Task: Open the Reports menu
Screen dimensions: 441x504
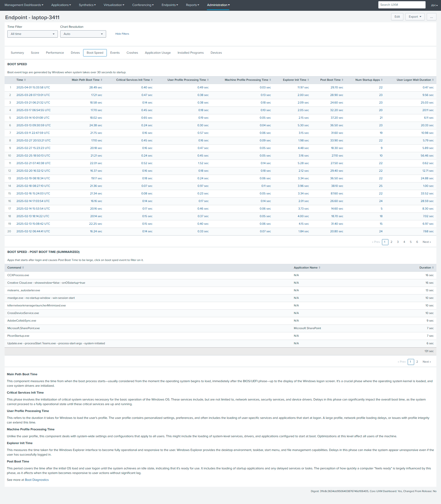Action: coord(192,5)
